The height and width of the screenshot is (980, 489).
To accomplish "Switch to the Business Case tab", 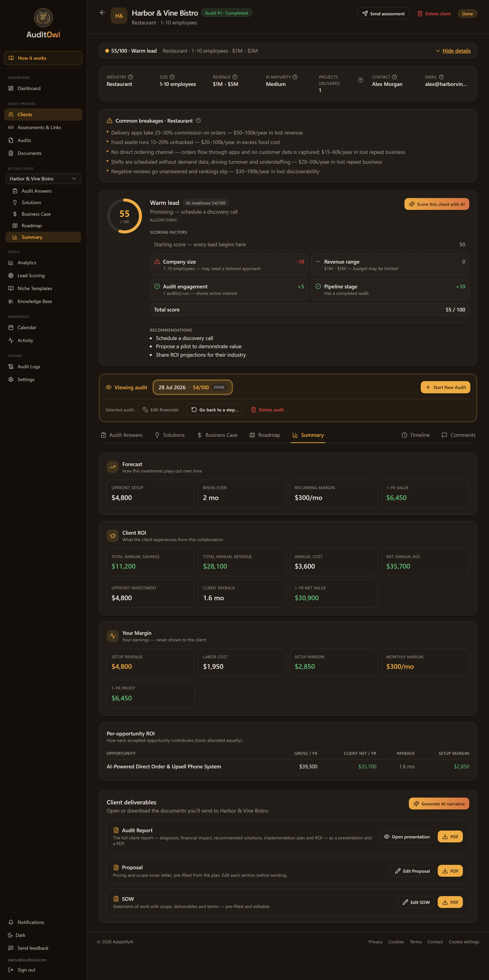I will pyautogui.click(x=217, y=435).
